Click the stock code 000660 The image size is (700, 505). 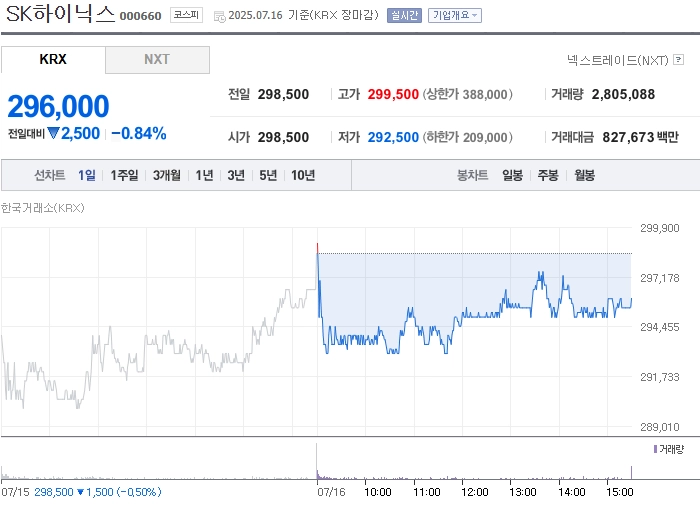140,16
